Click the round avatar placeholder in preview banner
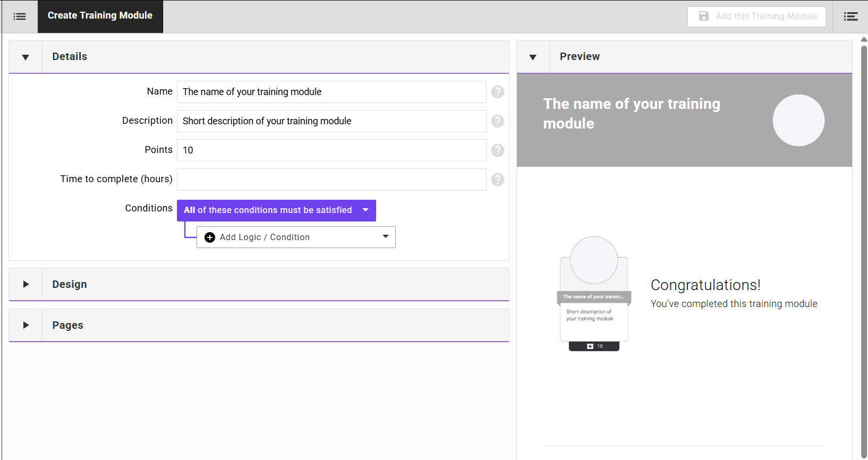Screen dimensions: 868x460 [798, 120]
